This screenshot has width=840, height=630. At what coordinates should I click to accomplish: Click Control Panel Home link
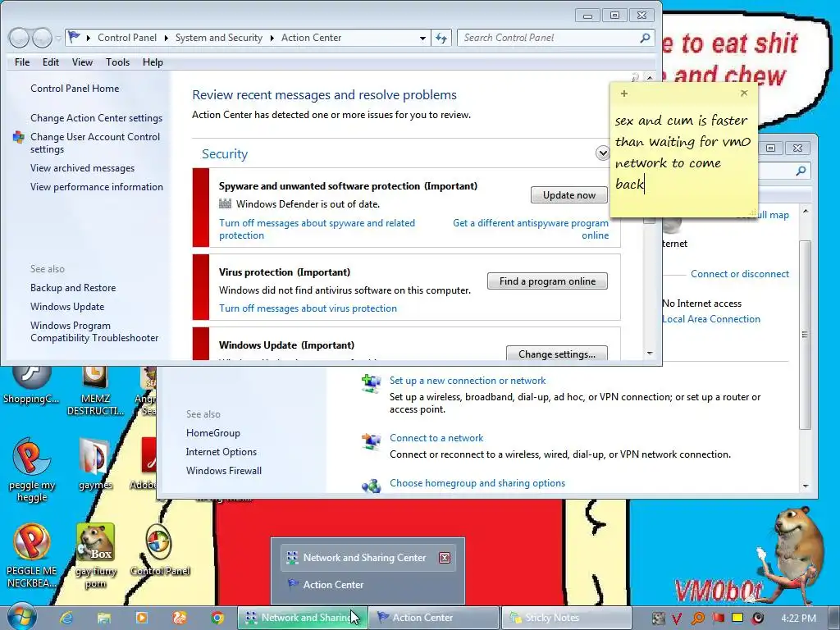click(x=75, y=89)
